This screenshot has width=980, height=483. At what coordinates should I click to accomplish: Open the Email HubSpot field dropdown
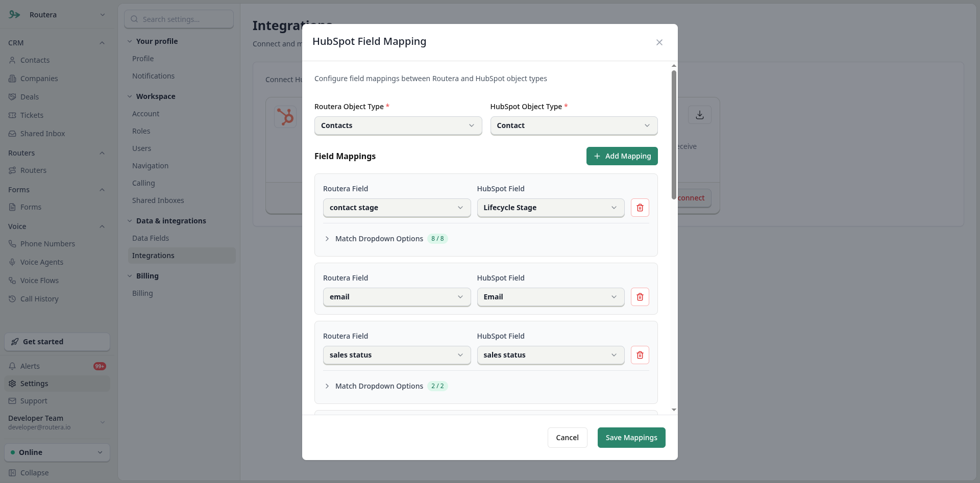pos(551,297)
